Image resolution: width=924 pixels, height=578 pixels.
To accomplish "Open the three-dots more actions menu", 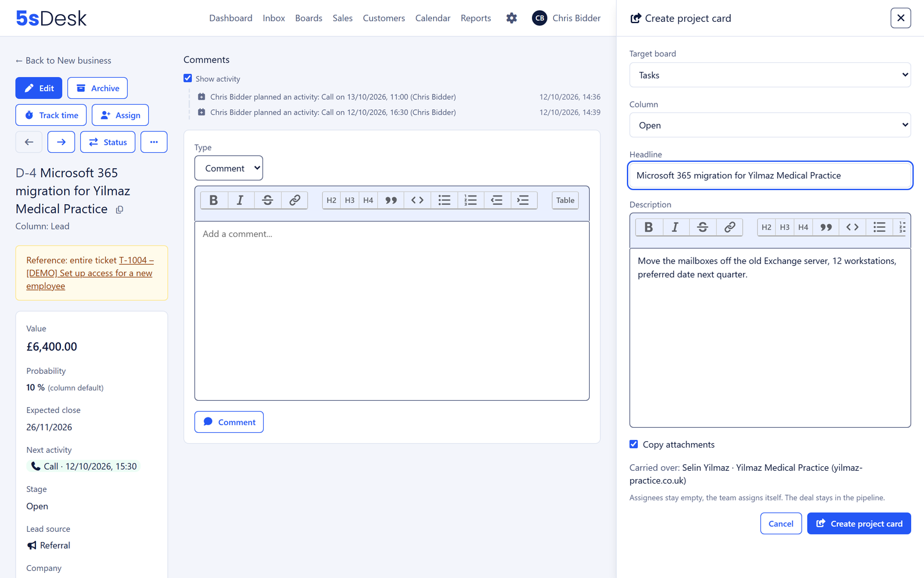I will [154, 142].
